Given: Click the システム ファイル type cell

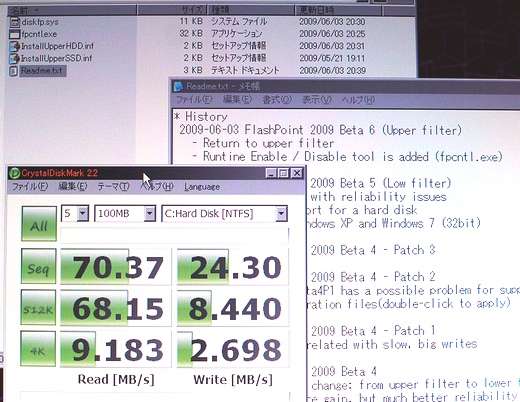Looking at the screenshot, I should (239, 21).
